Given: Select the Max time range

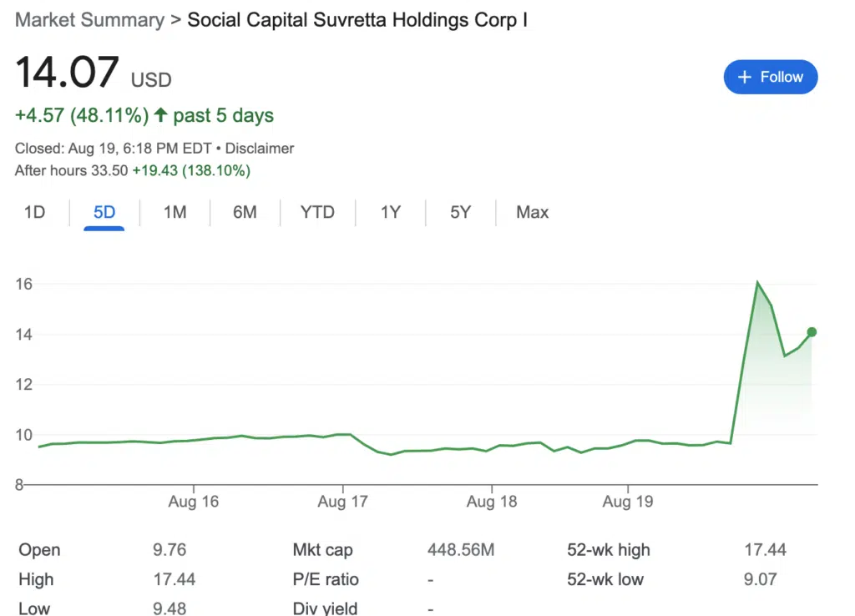Looking at the screenshot, I should pyautogui.click(x=532, y=212).
